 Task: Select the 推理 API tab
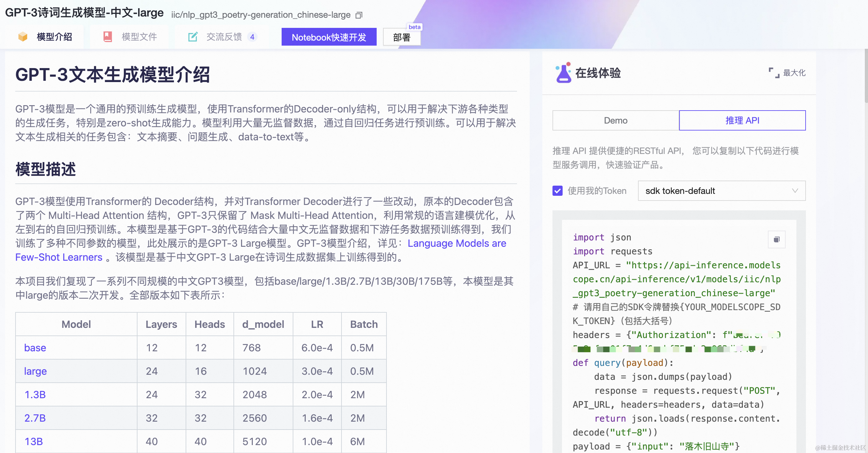[x=742, y=120]
